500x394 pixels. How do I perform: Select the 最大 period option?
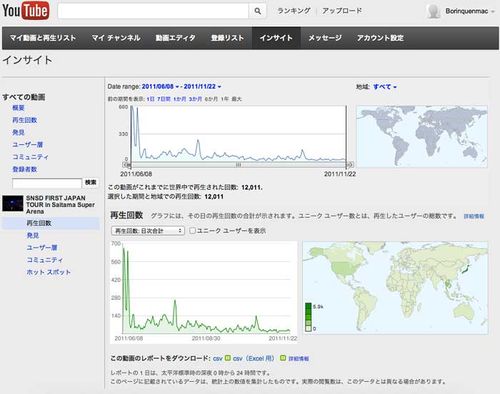click(x=236, y=99)
